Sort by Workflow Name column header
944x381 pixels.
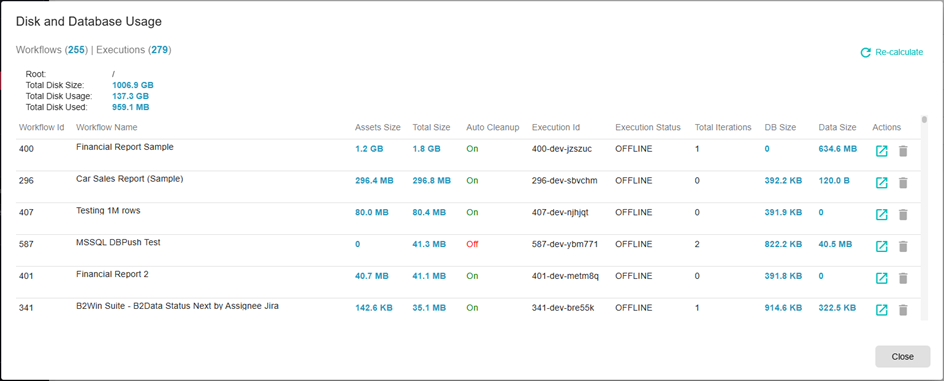tap(107, 128)
